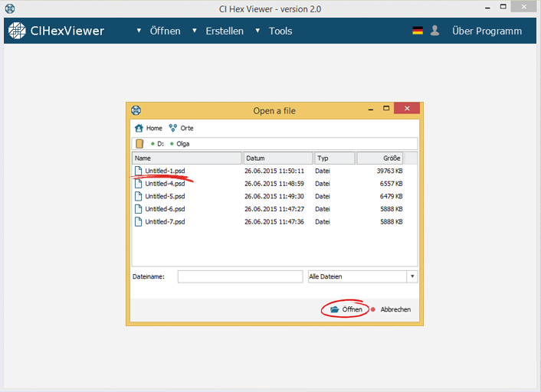Open Orte locations in dialog
The width and height of the screenshot is (541, 392).
coord(182,128)
